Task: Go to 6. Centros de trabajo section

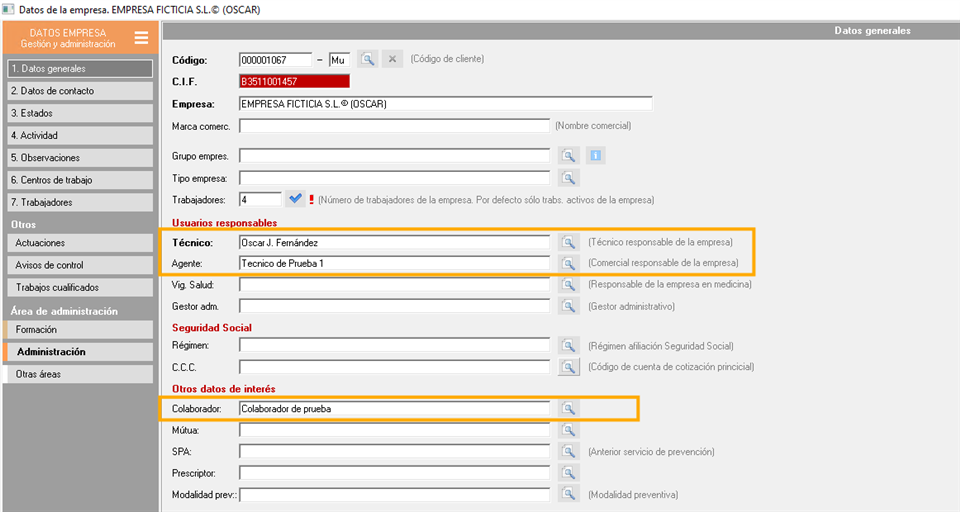Action: (x=78, y=180)
